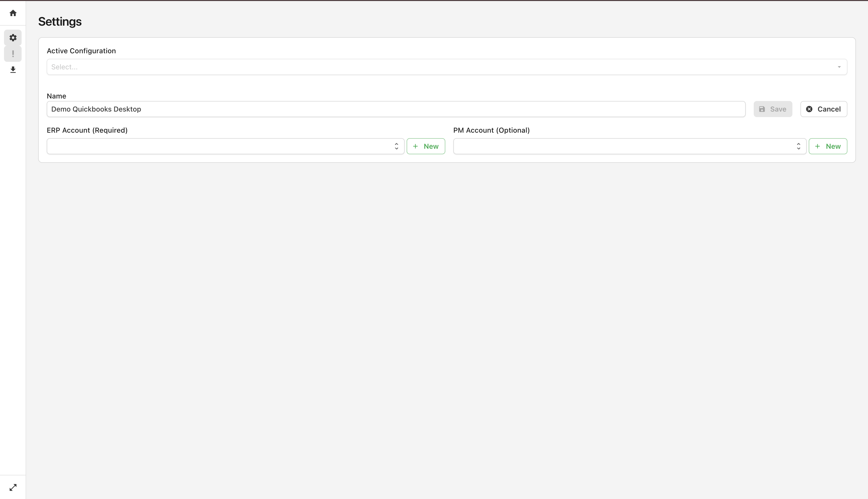Viewport: 868px width, 499px height.
Task: Click the floppy disk icon on Save
Action: pos(762,109)
